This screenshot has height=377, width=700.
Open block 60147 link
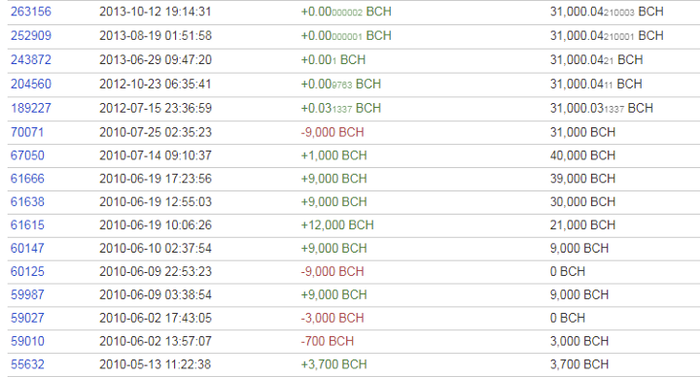[x=27, y=248]
